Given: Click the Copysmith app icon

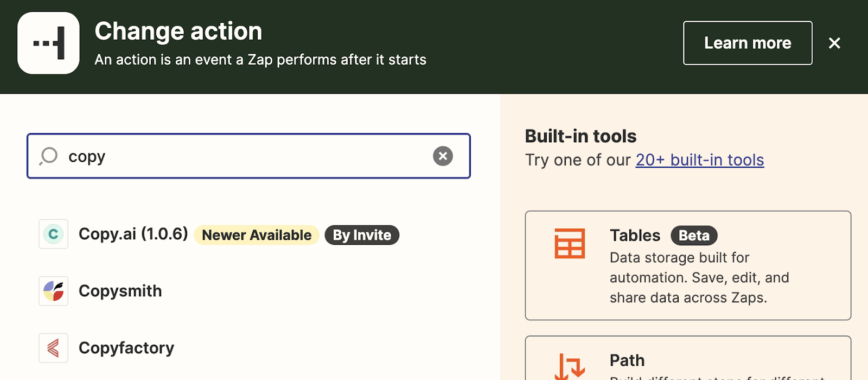Looking at the screenshot, I should pos(53,291).
